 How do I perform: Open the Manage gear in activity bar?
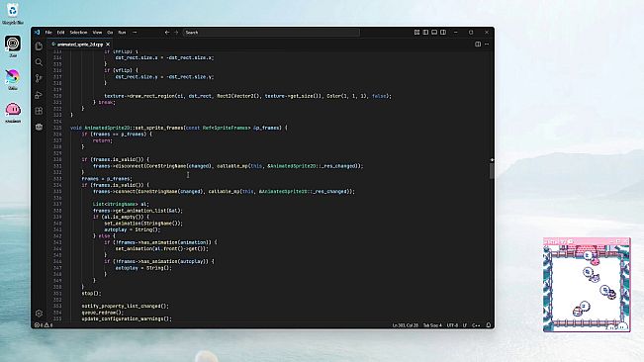click(x=39, y=314)
